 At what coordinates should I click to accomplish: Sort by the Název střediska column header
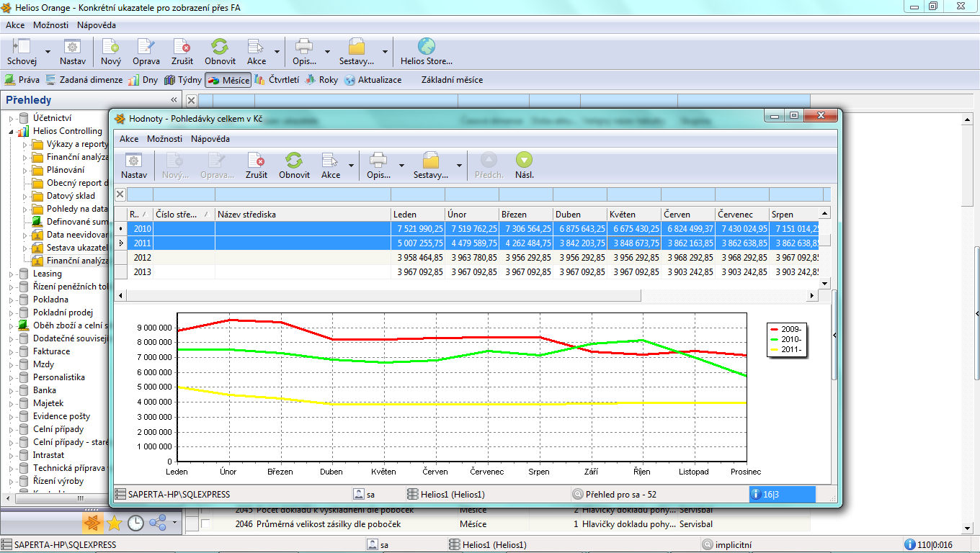(x=303, y=214)
